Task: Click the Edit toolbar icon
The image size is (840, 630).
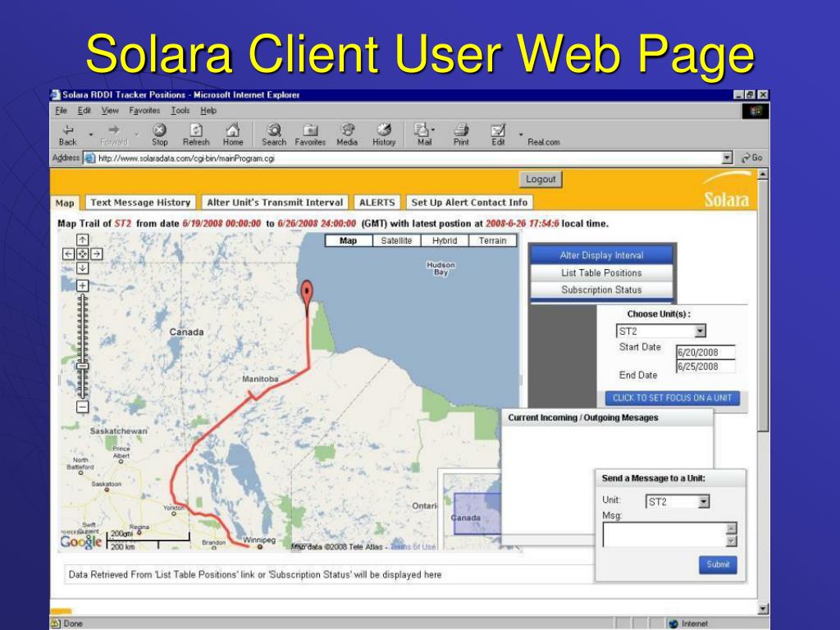Action: pos(498,135)
